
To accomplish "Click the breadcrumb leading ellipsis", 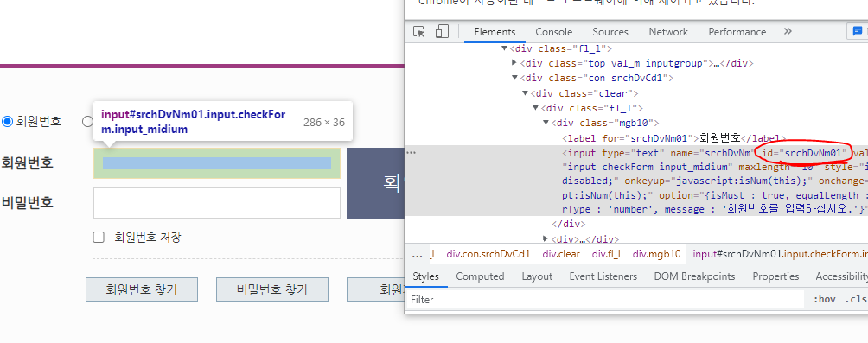I will [x=418, y=254].
